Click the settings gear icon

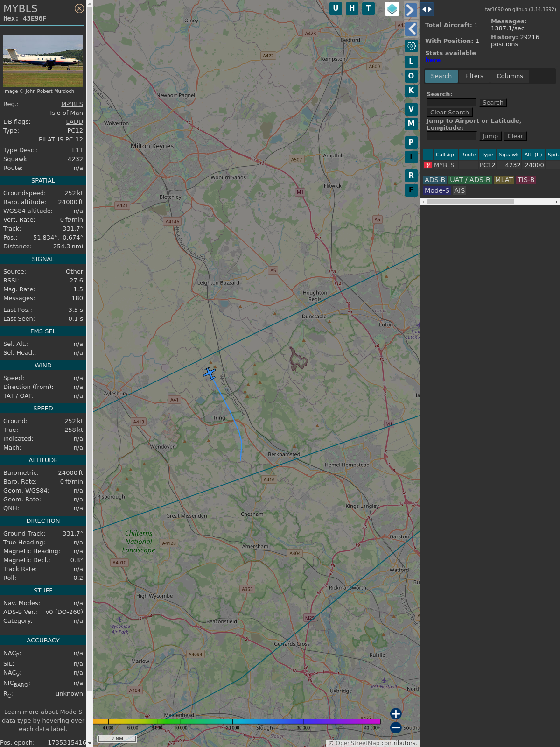[411, 46]
